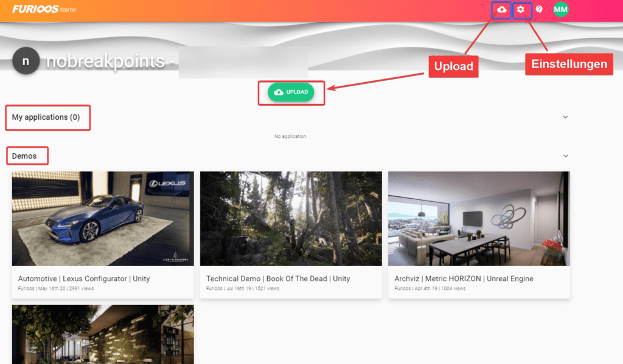Click the 'Demos' section heading

pyautogui.click(x=24, y=156)
